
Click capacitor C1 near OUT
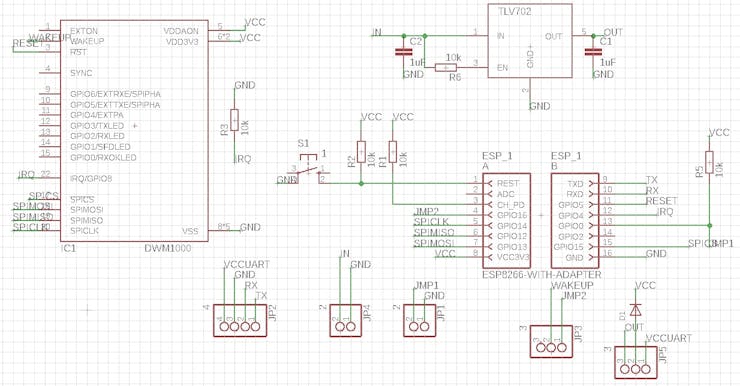tap(593, 52)
